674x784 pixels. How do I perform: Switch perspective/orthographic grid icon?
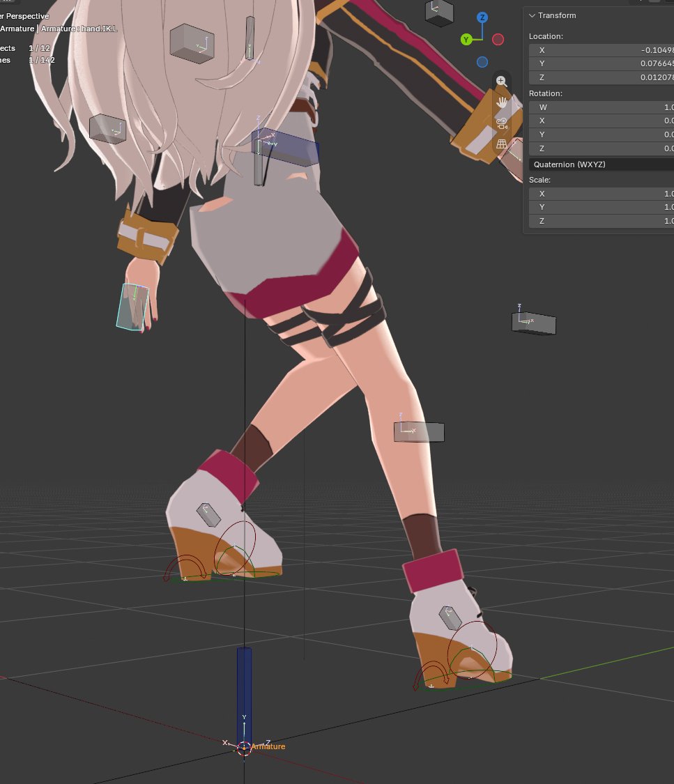point(502,144)
